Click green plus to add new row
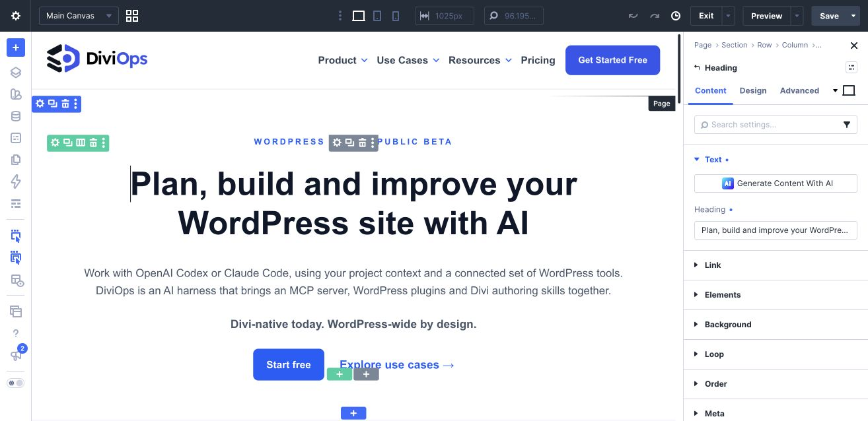Viewport: 868px width, 421px height. pyautogui.click(x=340, y=374)
